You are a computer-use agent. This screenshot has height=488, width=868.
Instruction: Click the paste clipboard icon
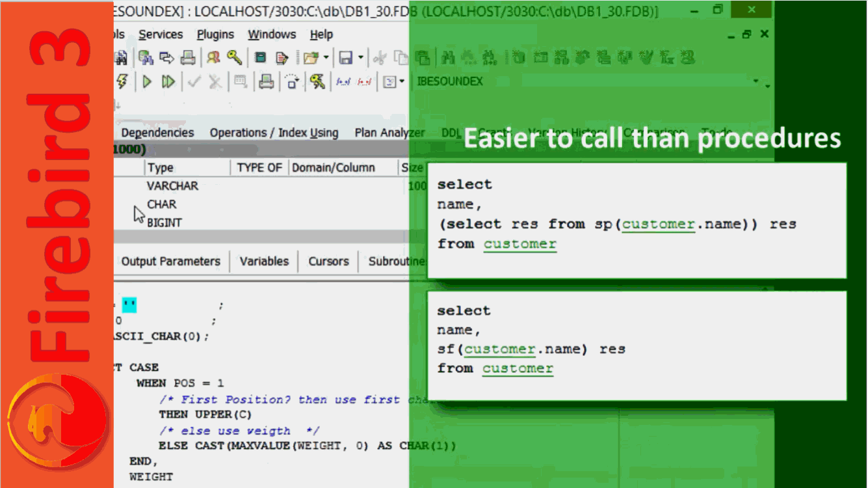click(x=423, y=58)
